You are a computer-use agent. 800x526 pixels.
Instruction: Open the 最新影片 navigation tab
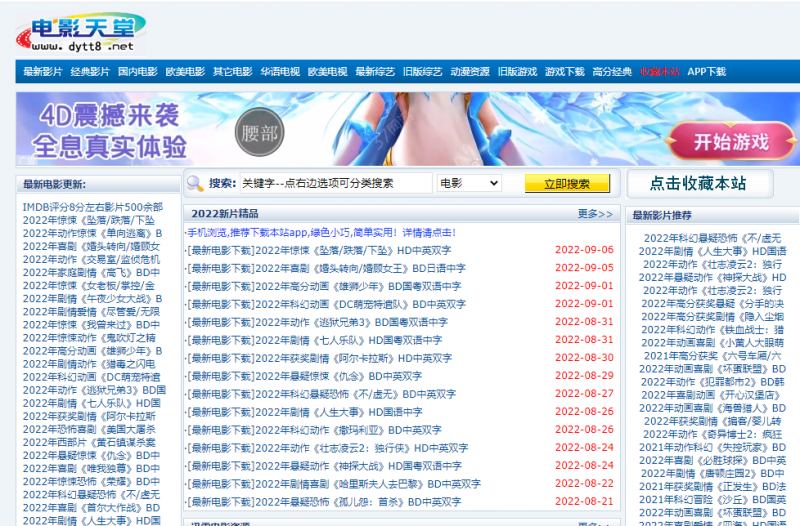(x=43, y=72)
